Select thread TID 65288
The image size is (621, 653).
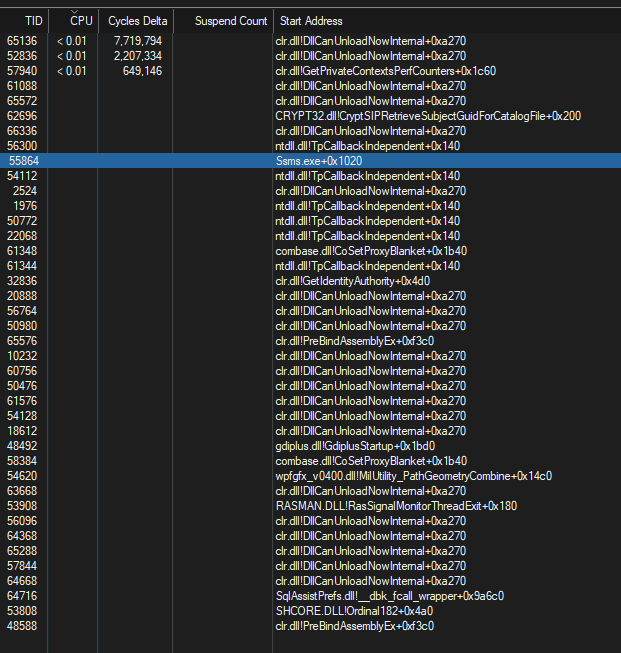[x=310, y=551]
